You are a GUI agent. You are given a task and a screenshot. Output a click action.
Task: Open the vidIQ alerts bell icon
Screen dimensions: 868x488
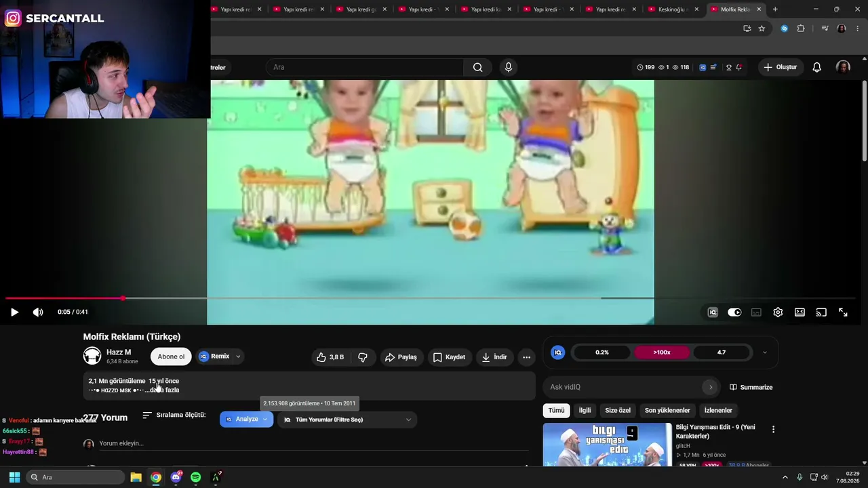coord(738,67)
